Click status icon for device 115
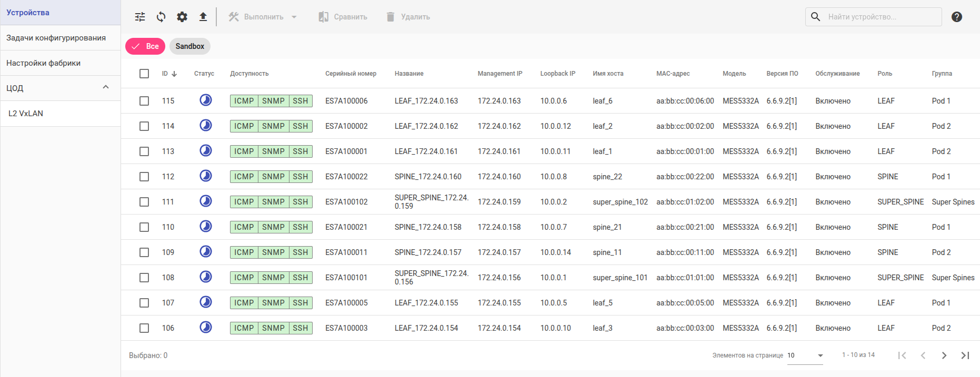 206,100
